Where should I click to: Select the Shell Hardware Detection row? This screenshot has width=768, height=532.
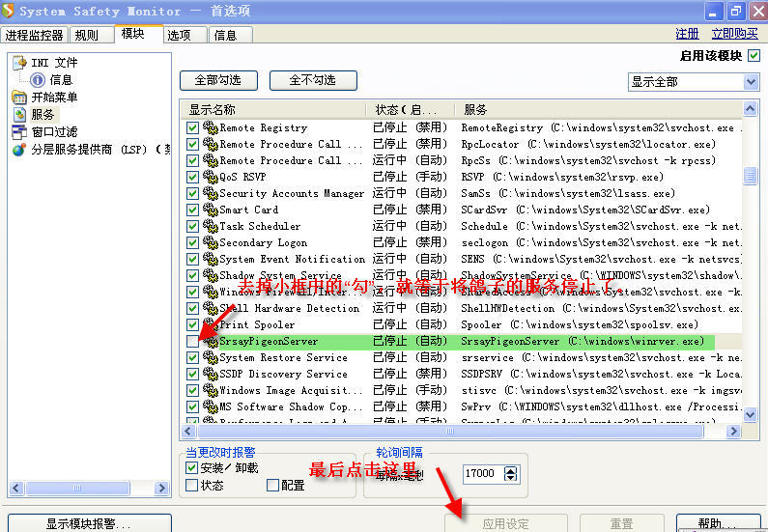pyautogui.click(x=462, y=308)
